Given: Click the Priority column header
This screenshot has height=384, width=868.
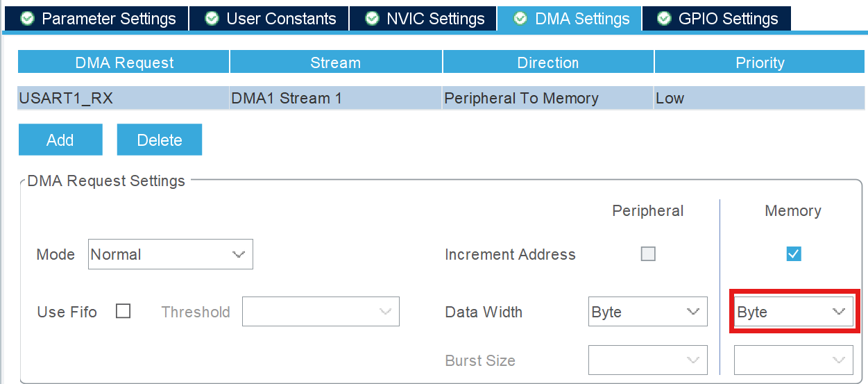Looking at the screenshot, I should (760, 62).
